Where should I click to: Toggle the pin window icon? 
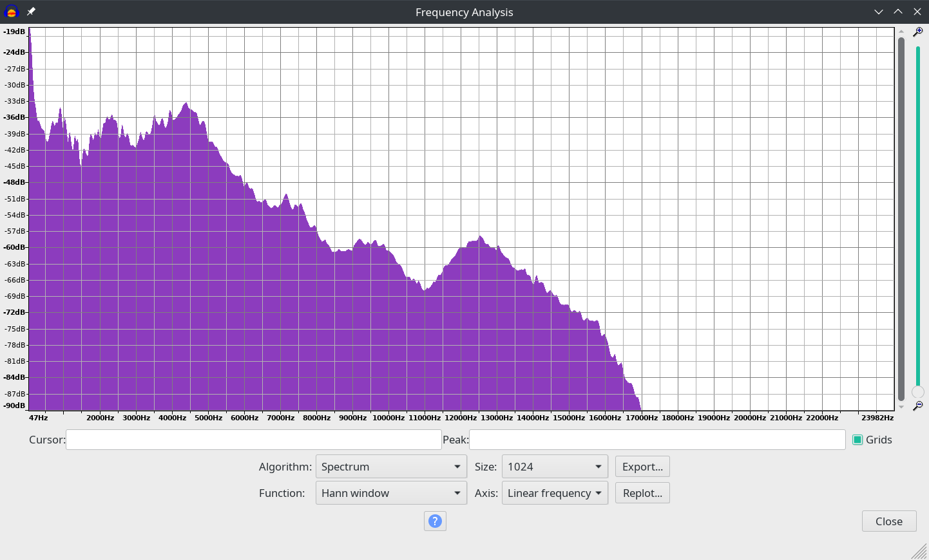point(31,12)
